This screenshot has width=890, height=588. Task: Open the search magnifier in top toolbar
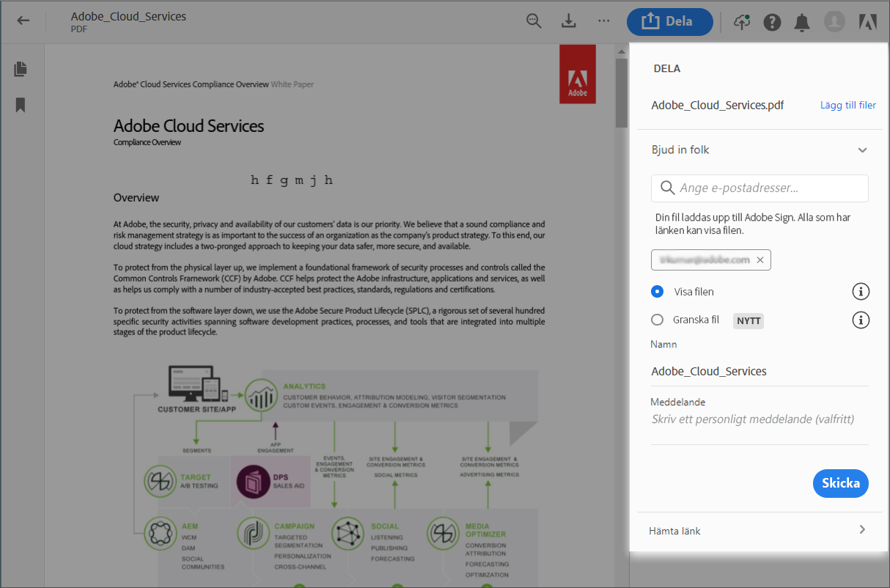point(534,21)
